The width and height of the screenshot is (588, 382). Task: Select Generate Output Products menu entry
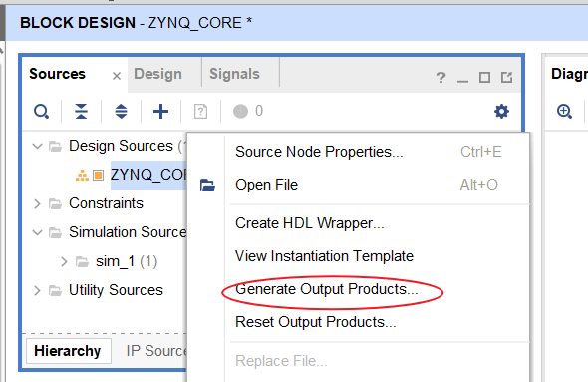pyautogui.click(x=326, y=289)
